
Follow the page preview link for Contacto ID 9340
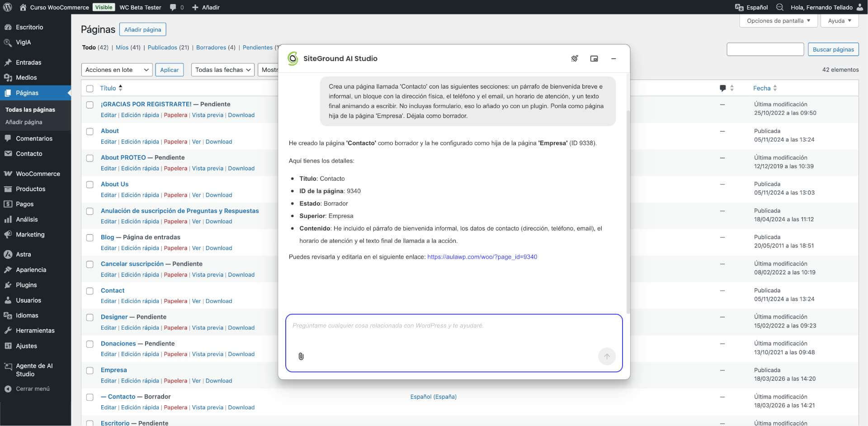pyautogui.click(x=482, y=256)
